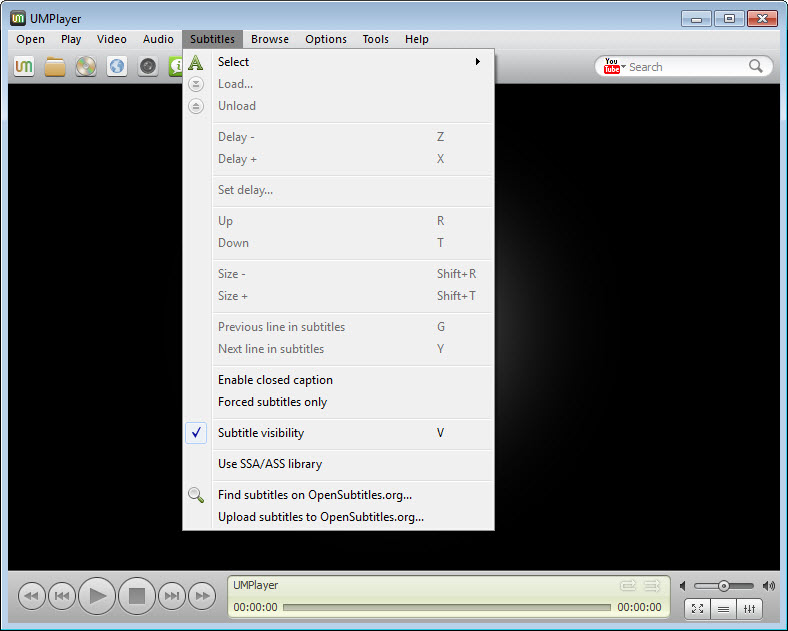788x631 pixels.
Task: Click the search magnifier icon
Action: 755,66
